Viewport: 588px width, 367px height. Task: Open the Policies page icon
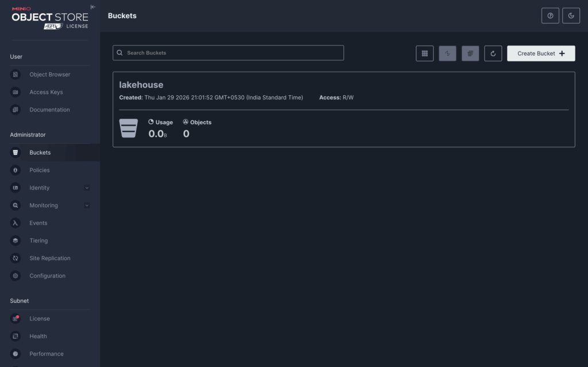click(16, 170)
